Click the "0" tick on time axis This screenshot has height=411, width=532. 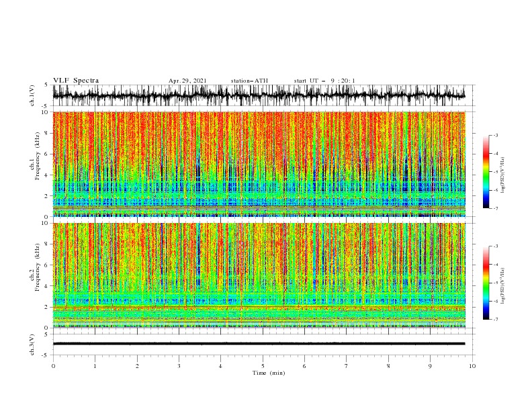tap(53, 366)
